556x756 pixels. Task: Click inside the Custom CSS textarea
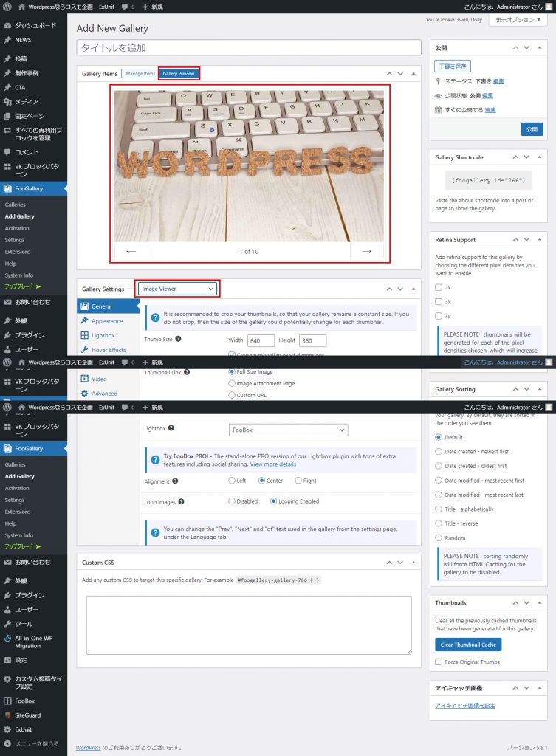(x=248, y=625)
